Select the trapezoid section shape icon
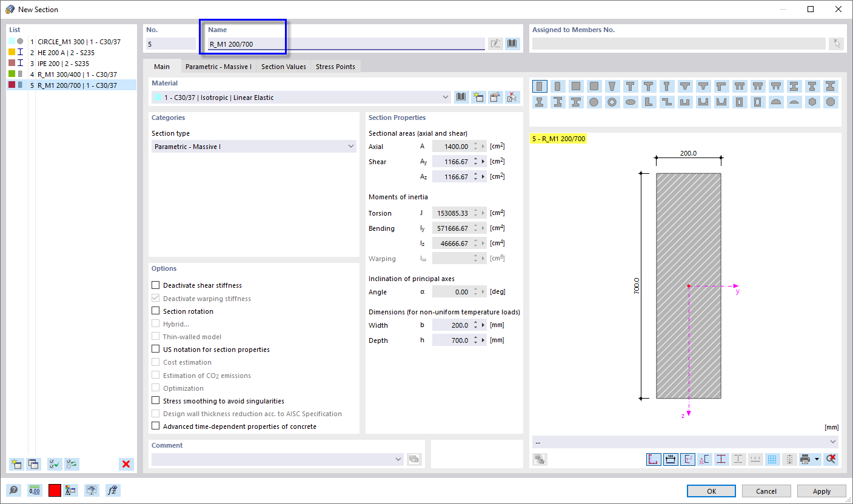853x504 pixels. (x=612, y=86)
